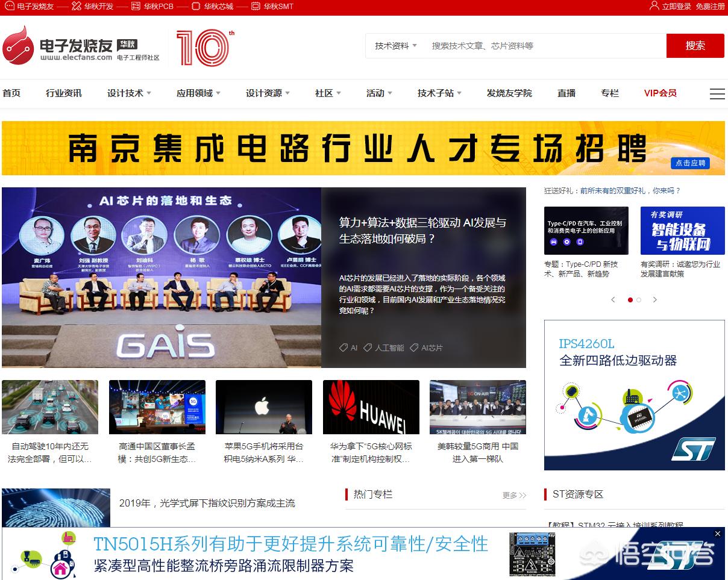The image size is (728, 580).
Task: Open the GAIS featured article image
Action: coord(162,277)
